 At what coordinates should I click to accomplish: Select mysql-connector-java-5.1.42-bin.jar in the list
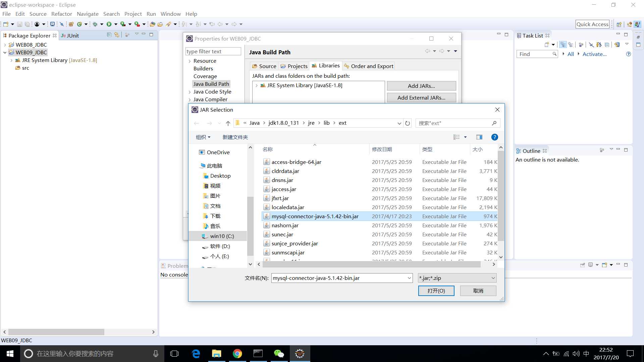pos(379,216)
